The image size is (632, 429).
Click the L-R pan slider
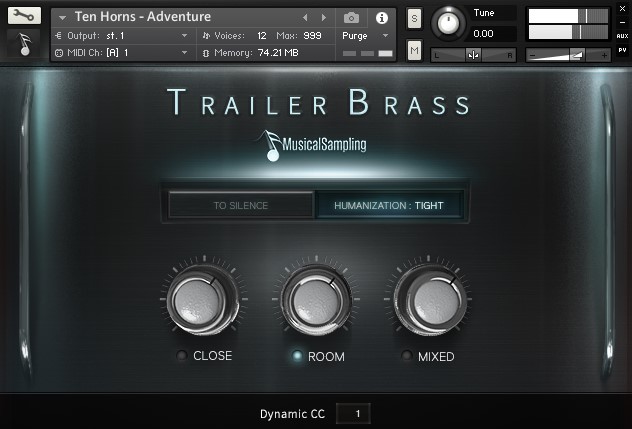[x=474, y=55]
